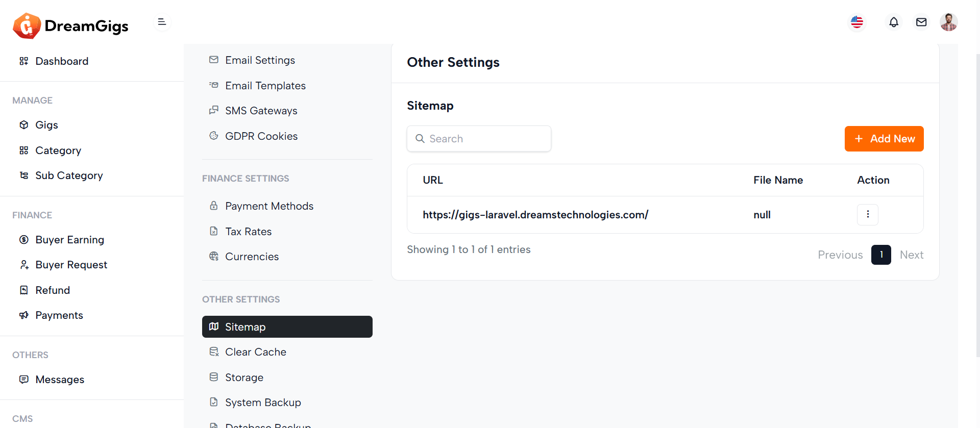Viewport: 980px width, 428px height.
Task: Open Dashboard from the sidebar
Action: [x=62, y=61]
